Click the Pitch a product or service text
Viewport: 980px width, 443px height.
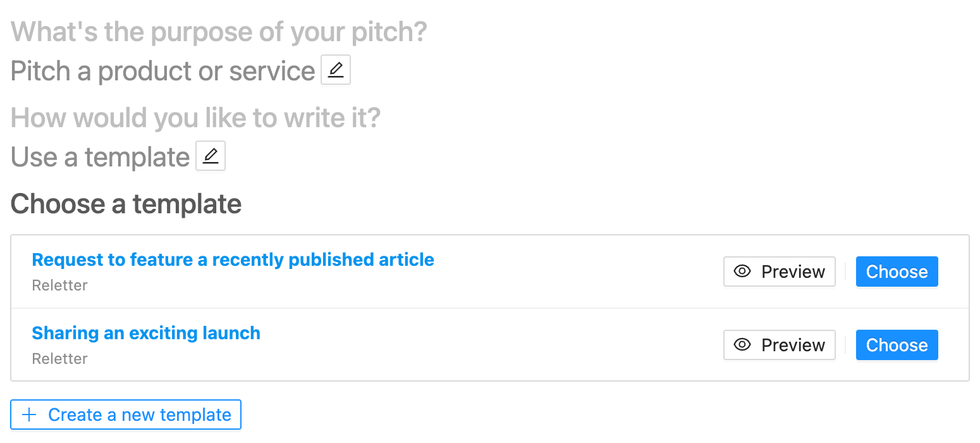[162, 71]
